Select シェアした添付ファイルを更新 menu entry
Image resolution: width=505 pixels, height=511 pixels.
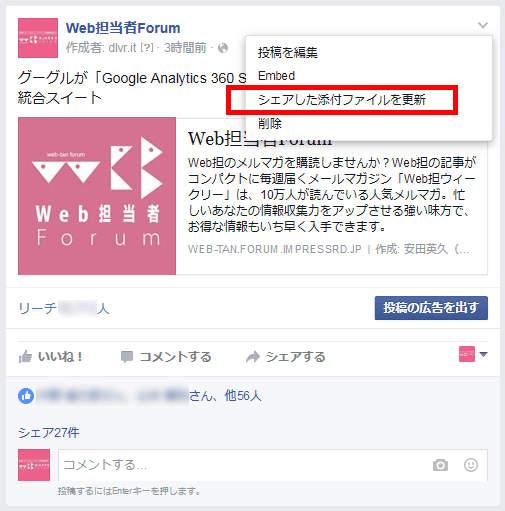[x=342, y=100]
